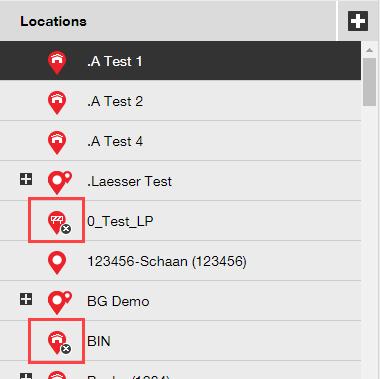Click the warehouse pin icon for .A Test 2

pos(57,102)
